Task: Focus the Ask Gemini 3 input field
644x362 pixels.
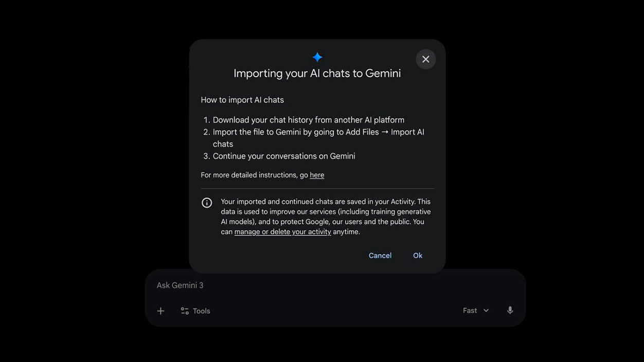Action: point(309,285)
